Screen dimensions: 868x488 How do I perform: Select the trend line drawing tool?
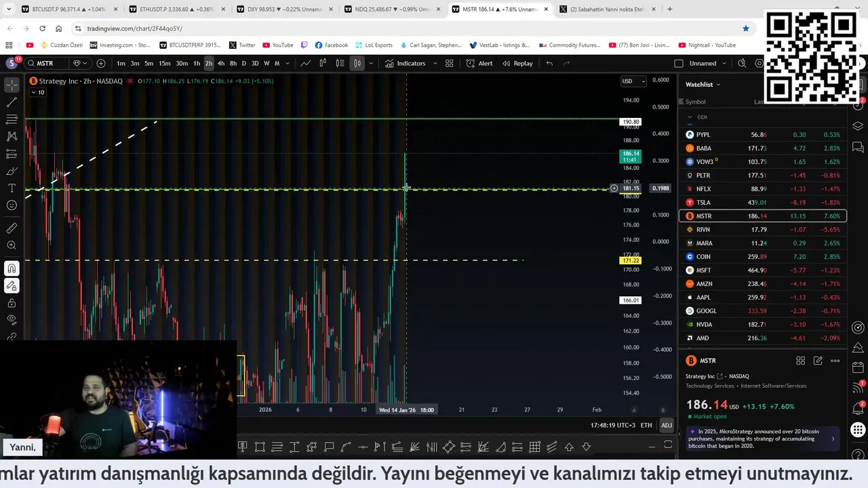tap(12, 102)
